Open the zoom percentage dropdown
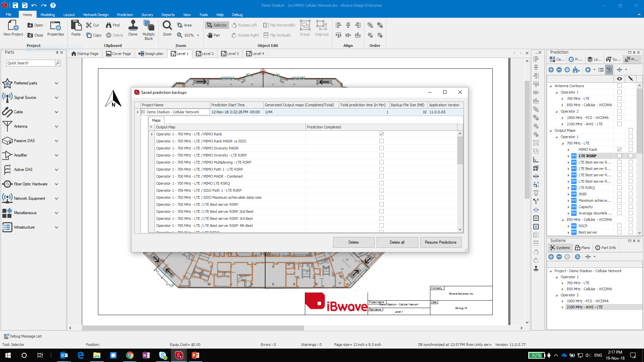Screen dimensions: 644x362 [198, 35]
